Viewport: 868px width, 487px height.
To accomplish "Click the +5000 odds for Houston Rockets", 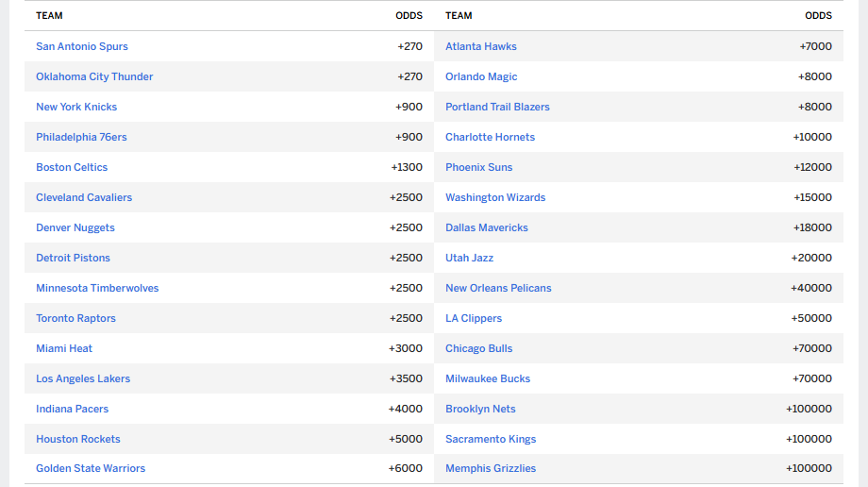I will click(x=406, y=439).
